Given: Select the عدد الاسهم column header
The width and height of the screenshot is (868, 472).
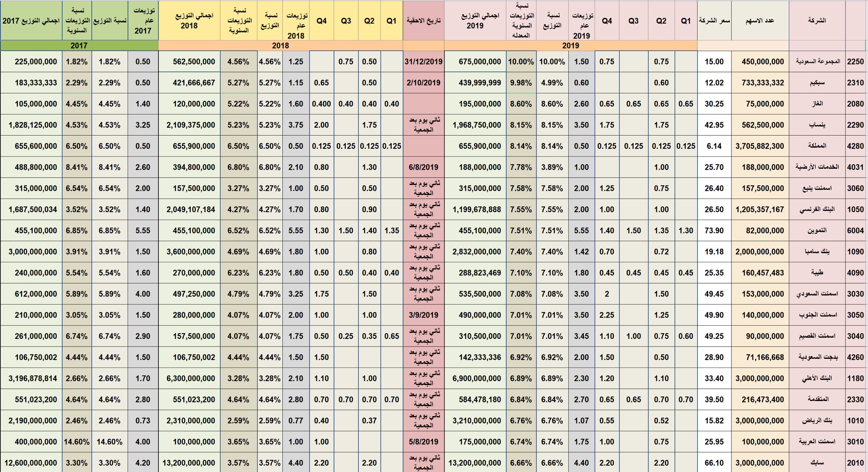Looking at the screenshot, I should (x=760, y=20).
